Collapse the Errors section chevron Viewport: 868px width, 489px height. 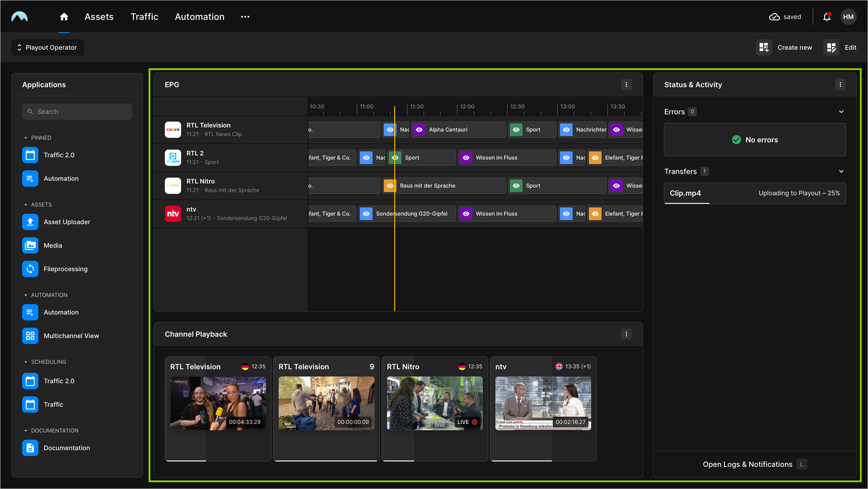pyautogui.click(x=841, y=112)
